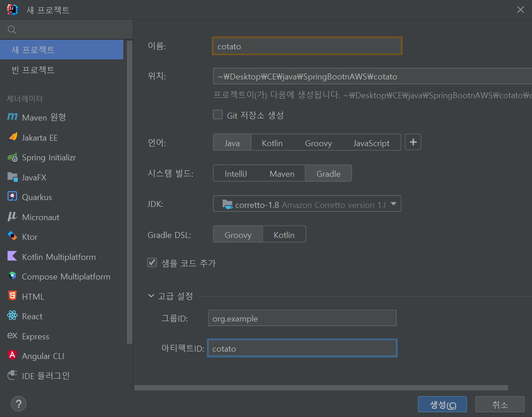Click the React atom icon
This screenshot has height=417, width=532.
tap(12, 316)
